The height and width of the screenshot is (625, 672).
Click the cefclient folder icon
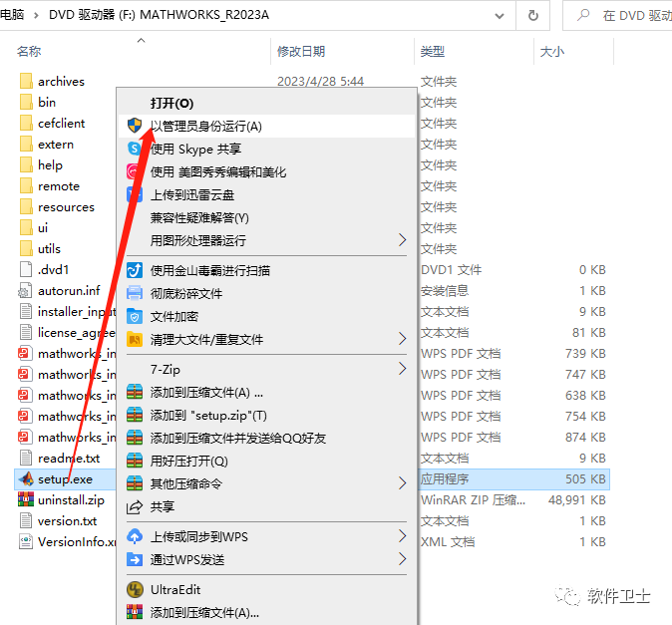tap(26, 123)
